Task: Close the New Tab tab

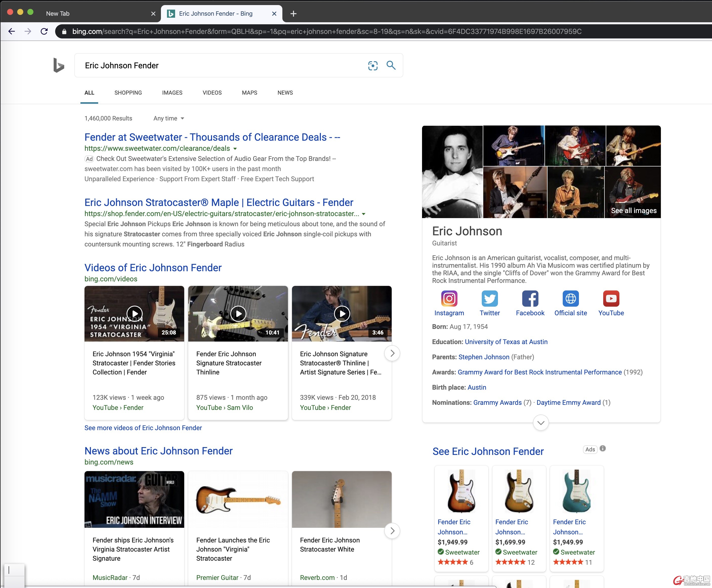Action: click(x=153, y=14)
